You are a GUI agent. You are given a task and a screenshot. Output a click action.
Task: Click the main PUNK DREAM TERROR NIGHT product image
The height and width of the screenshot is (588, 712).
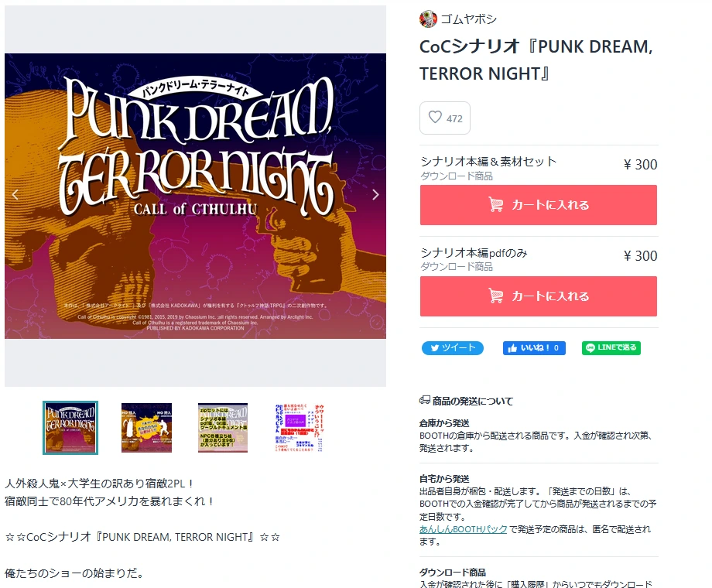pyautogui.click(x=195, y=197)
